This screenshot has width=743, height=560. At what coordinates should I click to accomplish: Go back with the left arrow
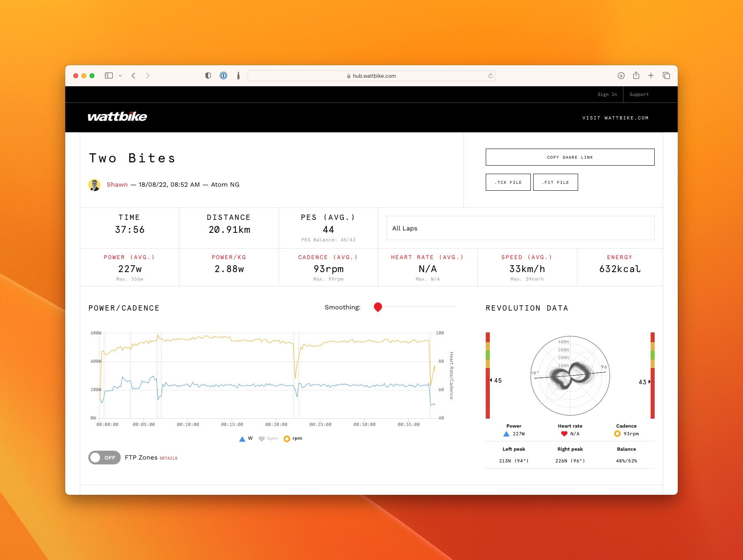[133, 76]
